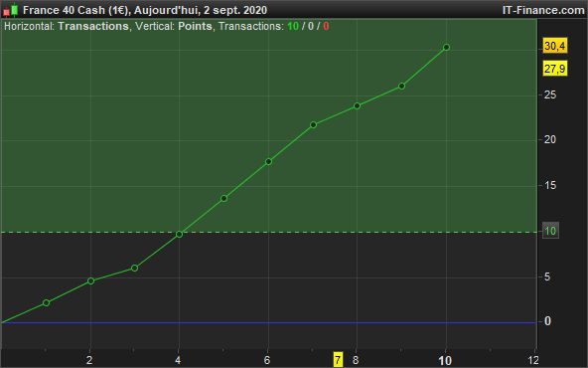
Task: Click the data point at transaction 5
Action: 223,198
